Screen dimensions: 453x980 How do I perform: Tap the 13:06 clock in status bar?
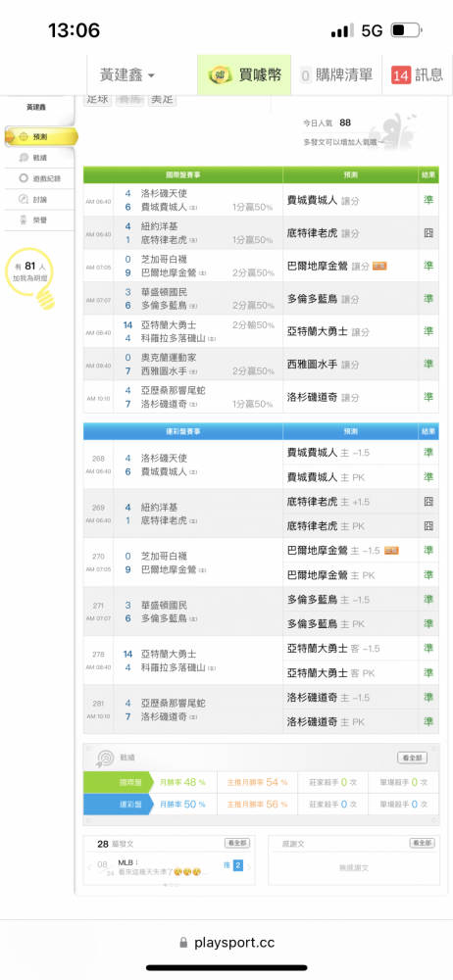click(x=74, y=30)
